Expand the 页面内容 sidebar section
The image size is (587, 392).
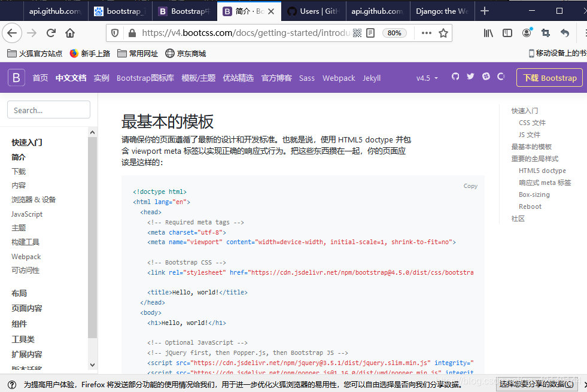pos(26,308)
